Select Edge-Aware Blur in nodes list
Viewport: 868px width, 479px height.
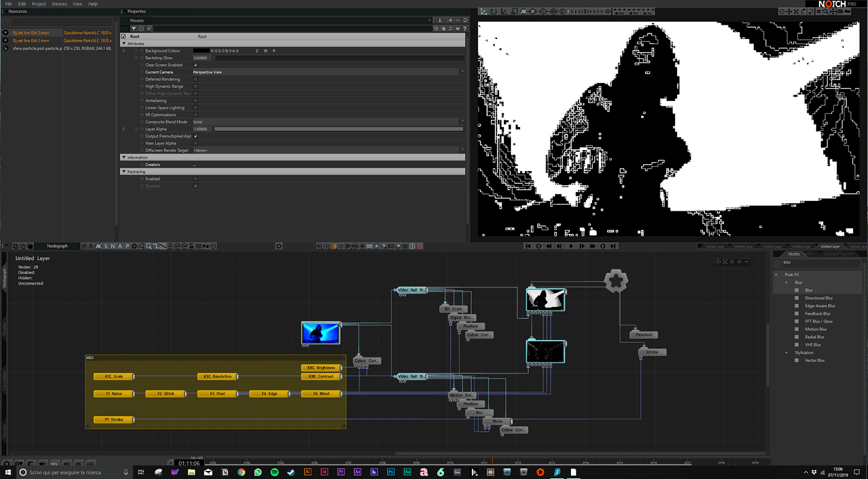point(820,305)
